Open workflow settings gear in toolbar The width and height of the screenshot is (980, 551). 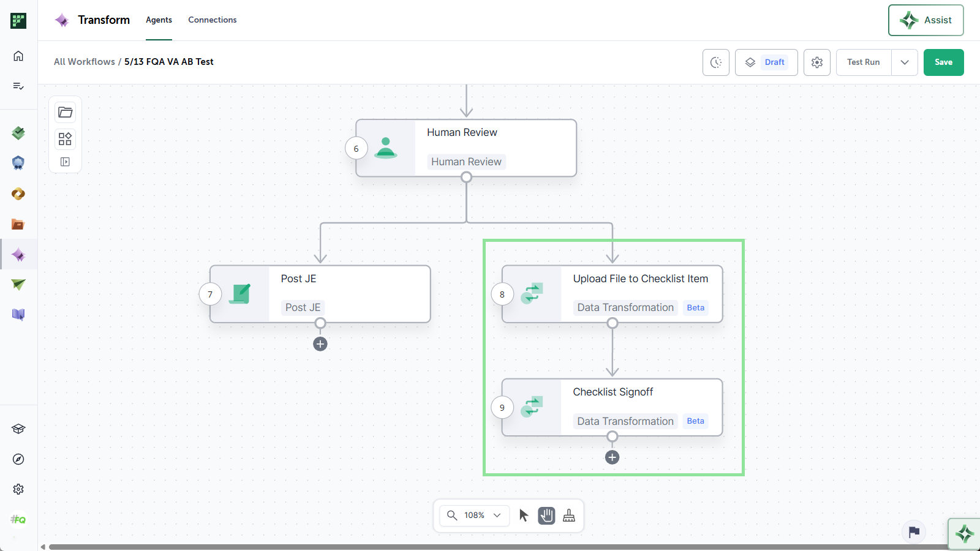click(x=817, y=62)
